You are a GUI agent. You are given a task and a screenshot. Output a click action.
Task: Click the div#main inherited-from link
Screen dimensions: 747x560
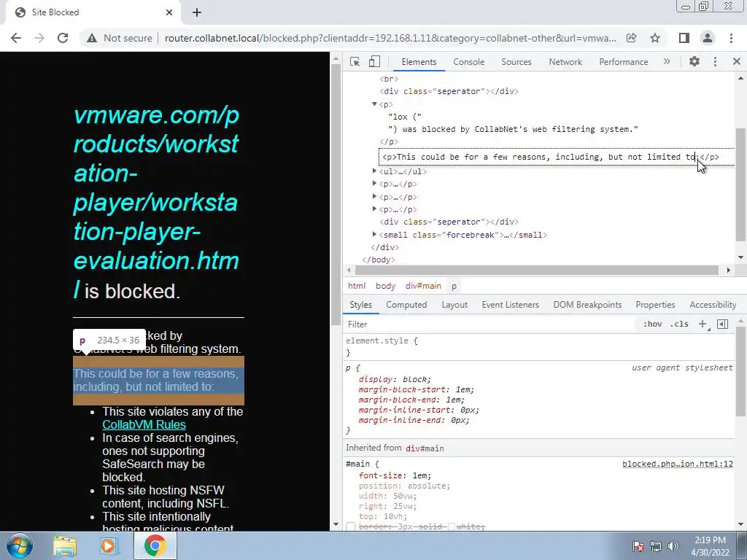point(425,448)
